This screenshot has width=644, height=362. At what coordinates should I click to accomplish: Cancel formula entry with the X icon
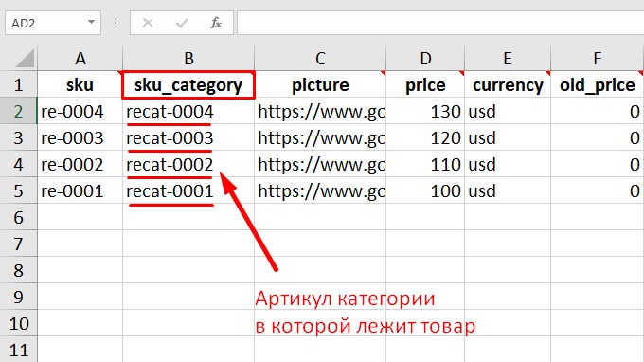(x=148, y=23)
